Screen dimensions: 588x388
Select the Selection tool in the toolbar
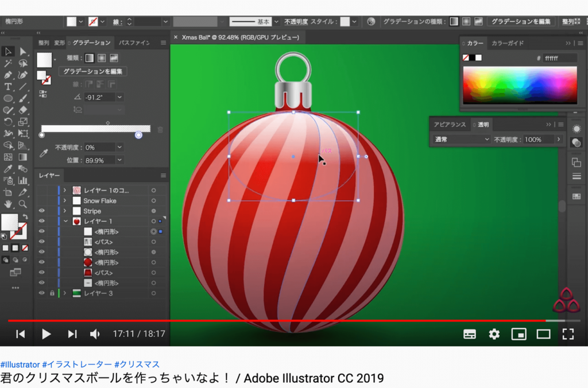pyautogui.click(x=9, y=50)
